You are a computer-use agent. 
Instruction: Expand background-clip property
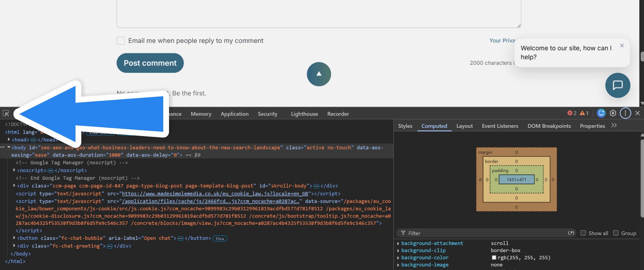click(398, 251)
